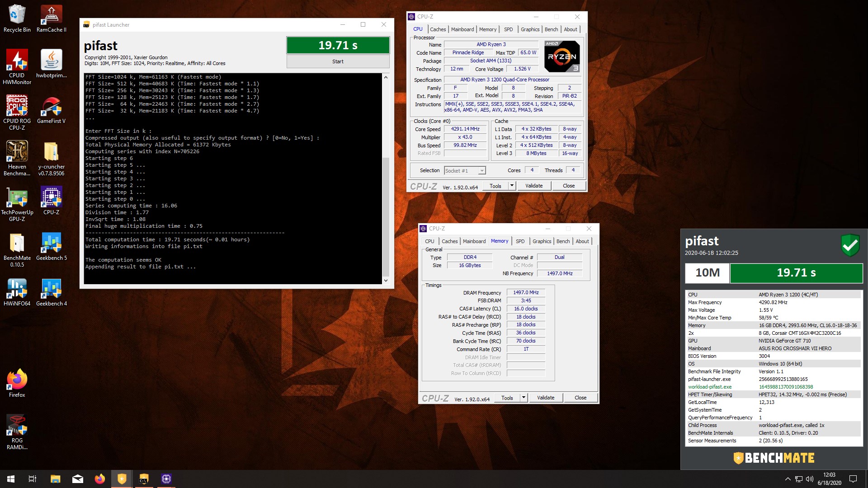Image resolution: width=868 pixels, height=488 pixels.
Task: Click Tools button in lower CPU-Z
Action: pyautogui.click(x=507, y=398)
